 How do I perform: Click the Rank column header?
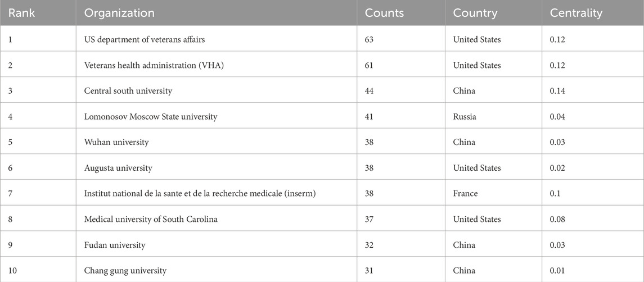pos(21,13)
